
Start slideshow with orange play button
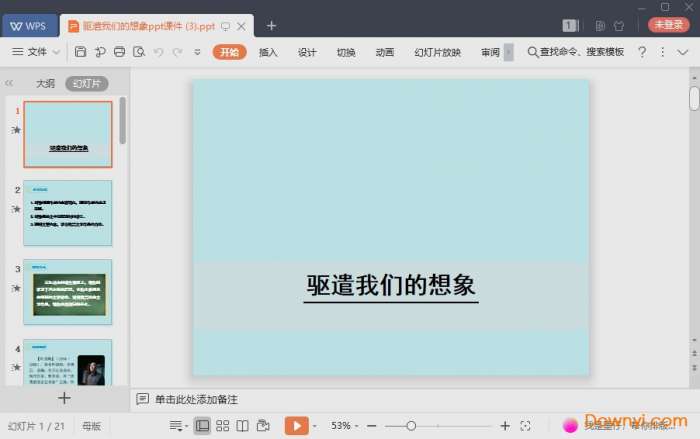click(296, 426)
